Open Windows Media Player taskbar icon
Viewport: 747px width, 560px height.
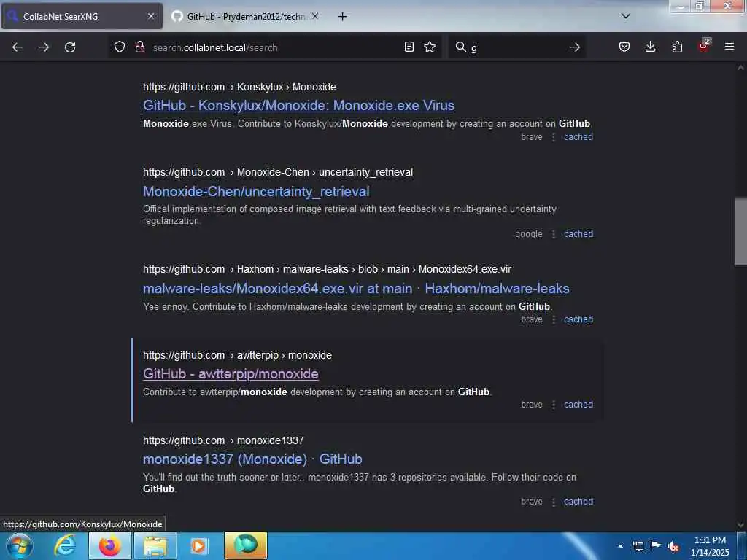(198, 545)
